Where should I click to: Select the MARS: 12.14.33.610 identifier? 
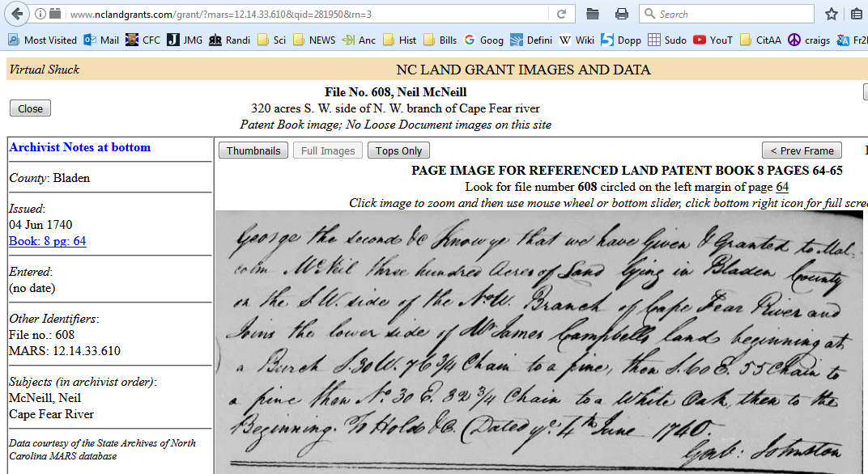click(64, 351)
